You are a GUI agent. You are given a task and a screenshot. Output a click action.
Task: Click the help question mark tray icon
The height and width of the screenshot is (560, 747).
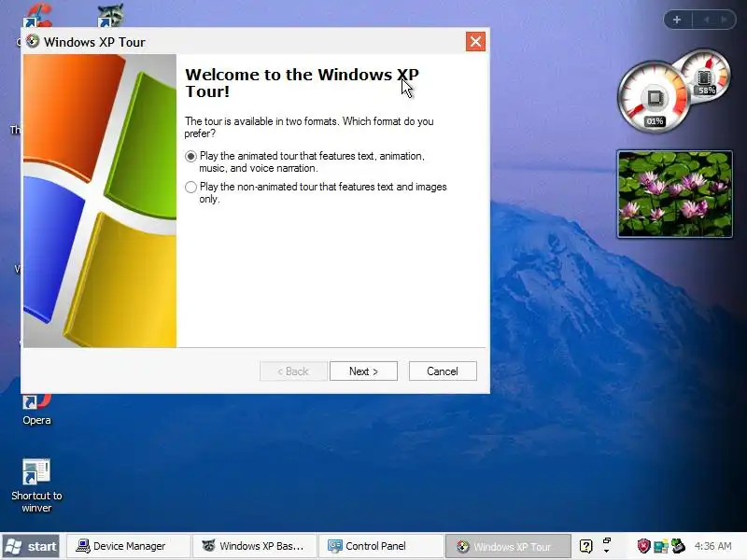click(586, 546)
